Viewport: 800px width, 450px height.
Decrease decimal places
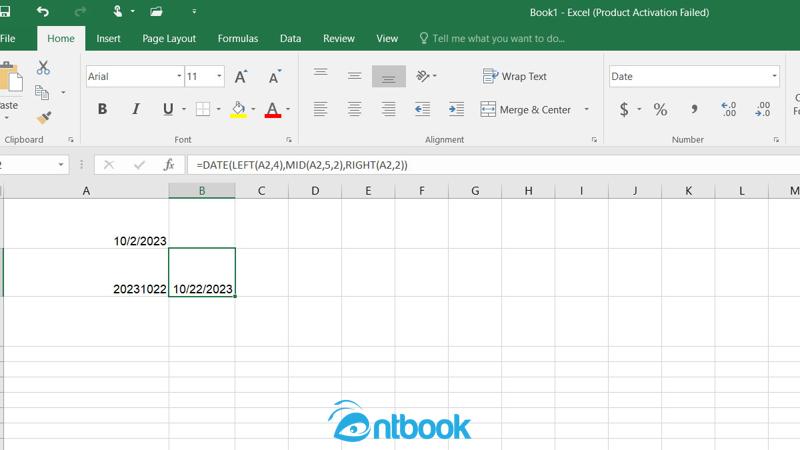[x=763, y=109]
